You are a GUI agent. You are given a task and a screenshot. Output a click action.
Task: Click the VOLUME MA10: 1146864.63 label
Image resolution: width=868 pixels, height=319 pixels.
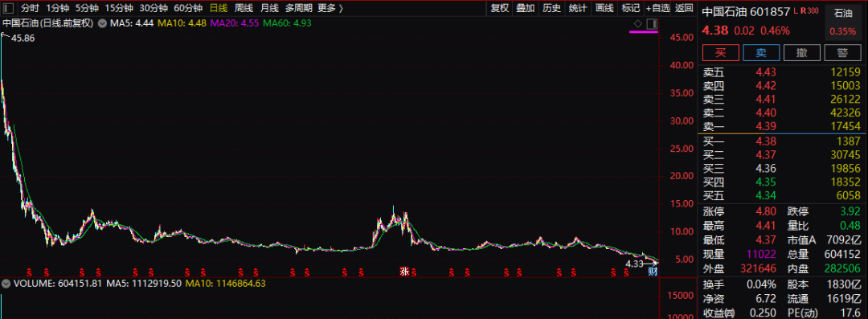click(x=225, y=284)
